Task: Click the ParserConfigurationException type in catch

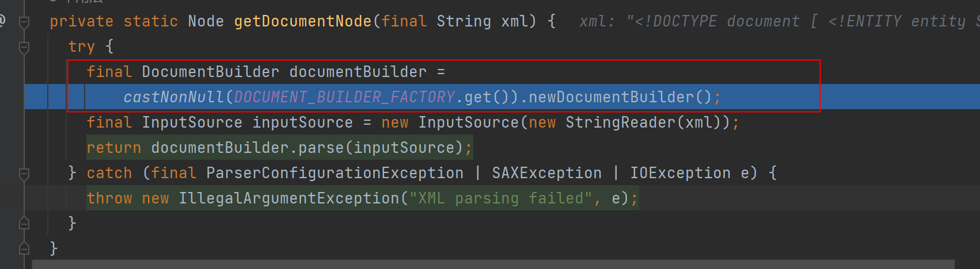Action: (335, 173)
